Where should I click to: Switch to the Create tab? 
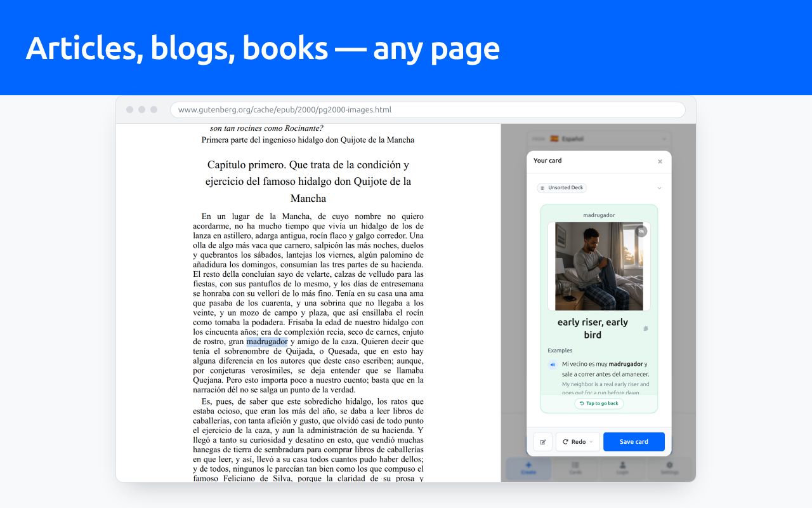(528, 469)
